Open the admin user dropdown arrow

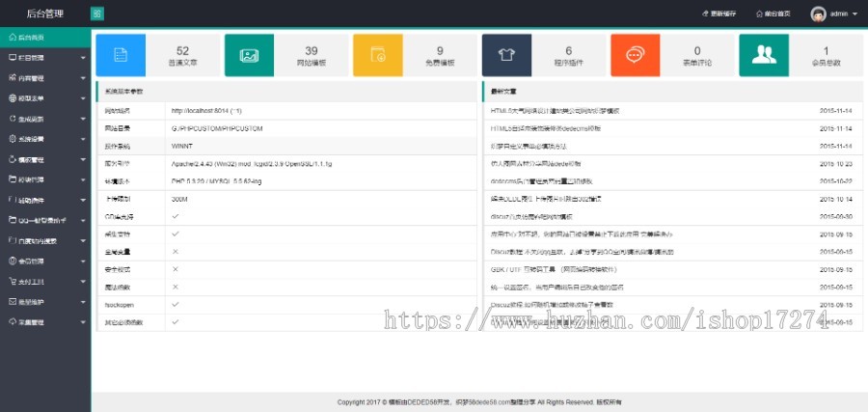(x=855, y=14)
